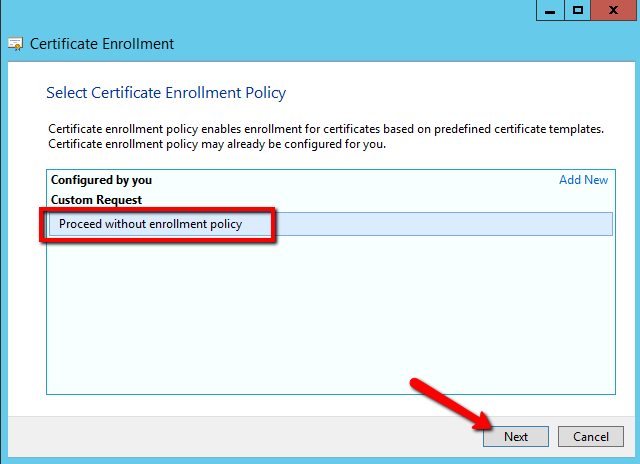Click the blank area left of Next

click(x=250, y=437)
